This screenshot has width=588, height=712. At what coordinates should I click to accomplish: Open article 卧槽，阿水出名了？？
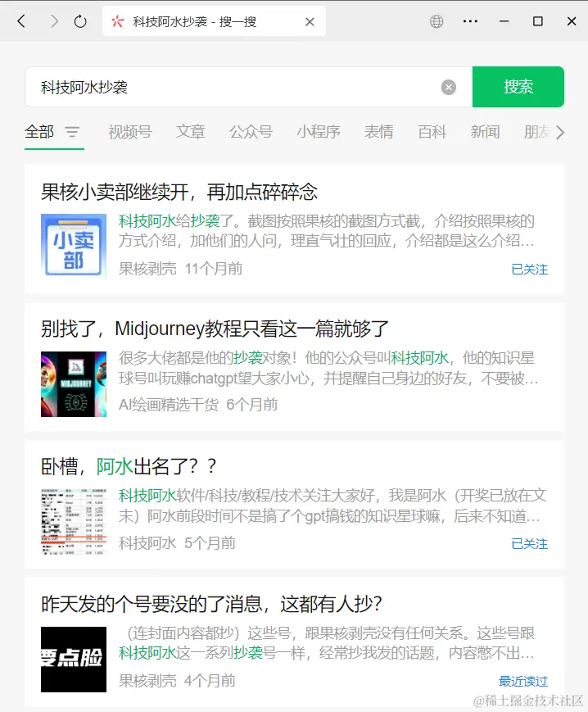click(x=129, y=466)
